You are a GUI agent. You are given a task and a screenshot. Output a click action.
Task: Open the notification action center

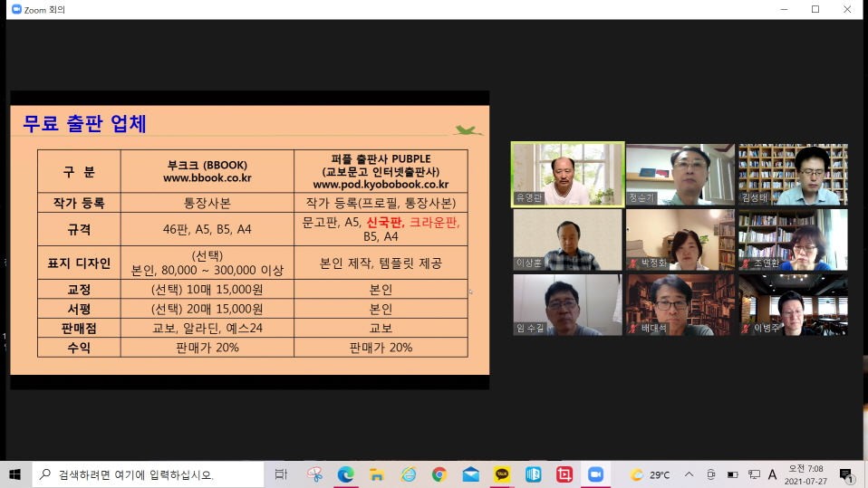coord(846,474)
